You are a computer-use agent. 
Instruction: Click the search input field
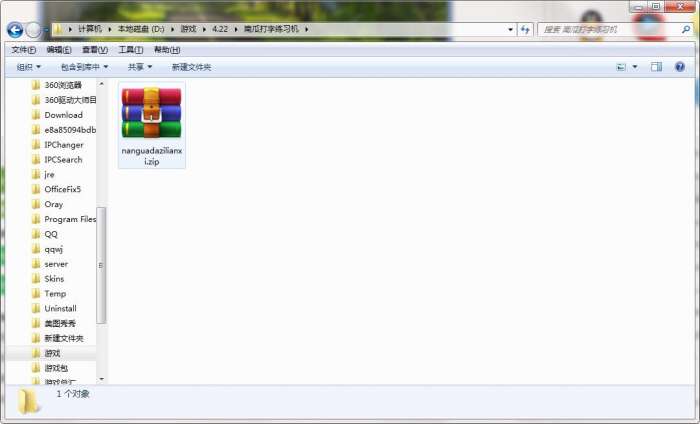(609, 30)
